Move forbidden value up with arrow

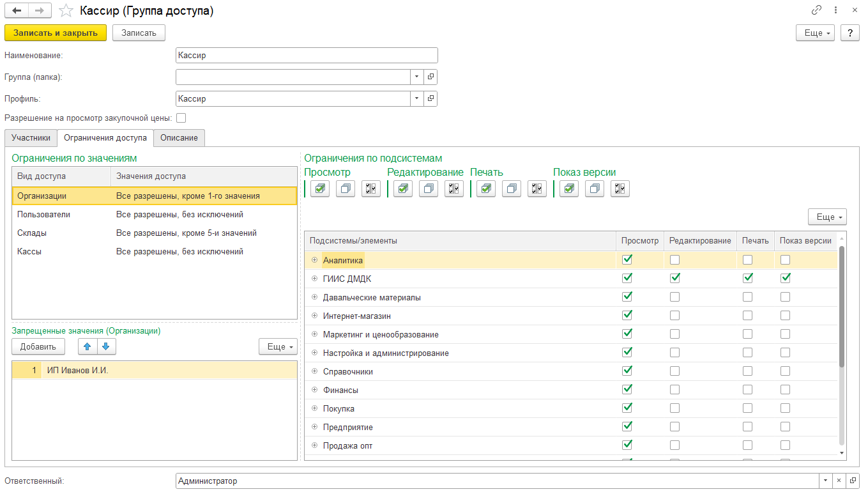tap(88, 346)
